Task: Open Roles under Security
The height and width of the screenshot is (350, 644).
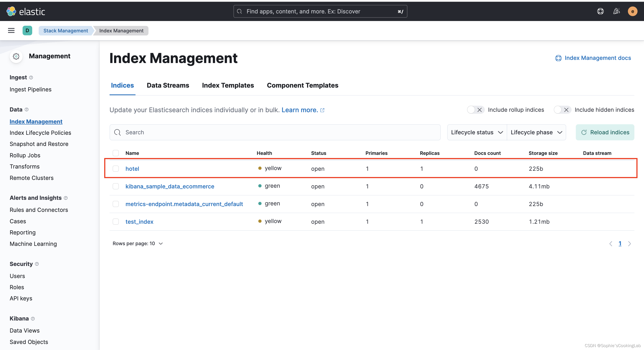Action: (x=17, y=287)
